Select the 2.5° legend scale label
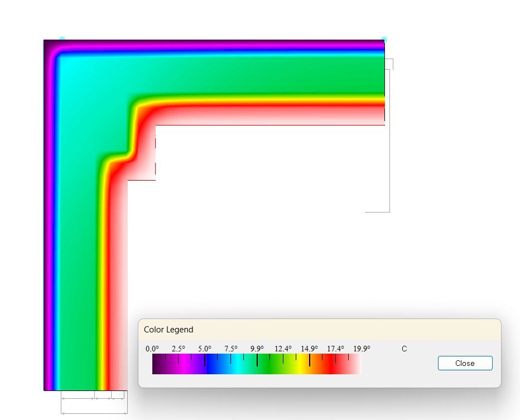The width and height of the screenshot is (520, 420). (178, 349)
